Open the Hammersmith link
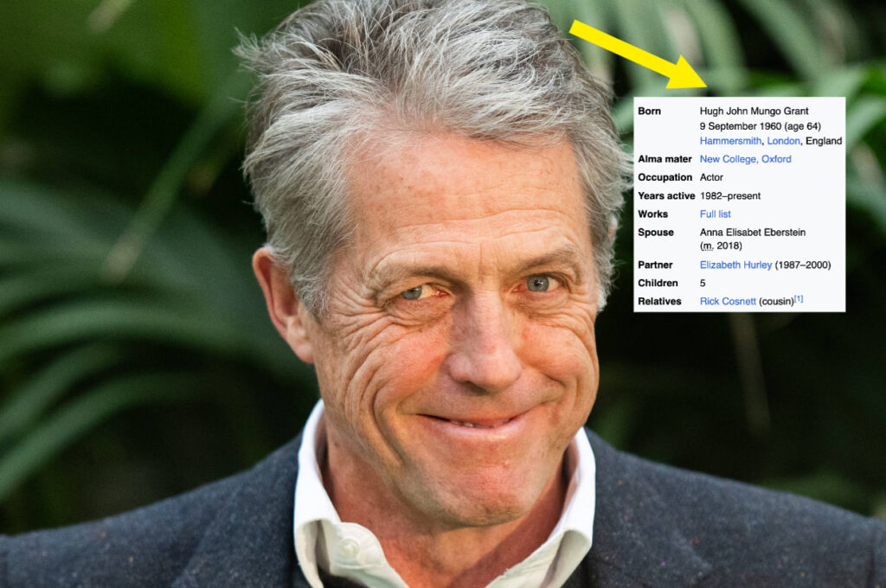Screen dimensions: 886x588 tap(731, 141)
